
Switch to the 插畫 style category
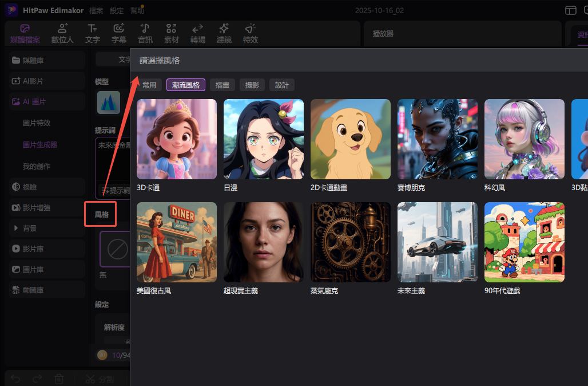[x=222, y=85]
